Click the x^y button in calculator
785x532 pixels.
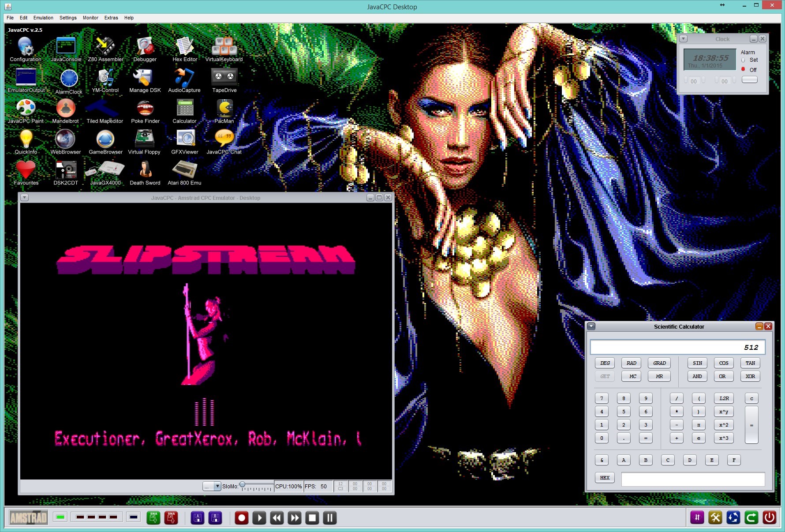tap(724, 412)
